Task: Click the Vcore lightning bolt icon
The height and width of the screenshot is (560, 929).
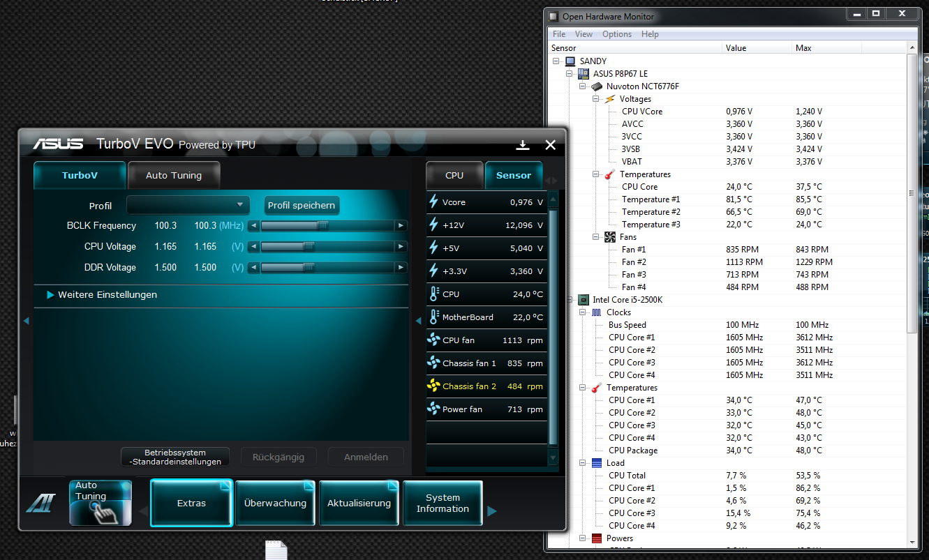Action: [x=434, y=202]
